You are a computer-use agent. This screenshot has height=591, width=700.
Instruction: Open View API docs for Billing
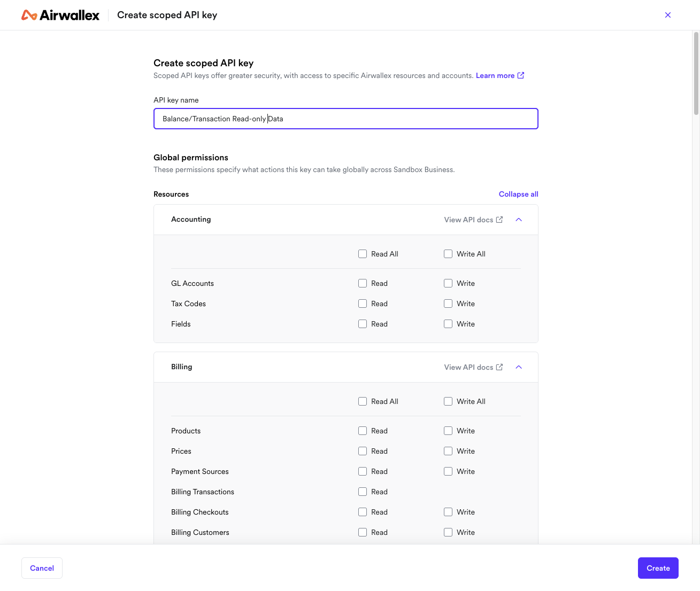click(x=473, y=367)
